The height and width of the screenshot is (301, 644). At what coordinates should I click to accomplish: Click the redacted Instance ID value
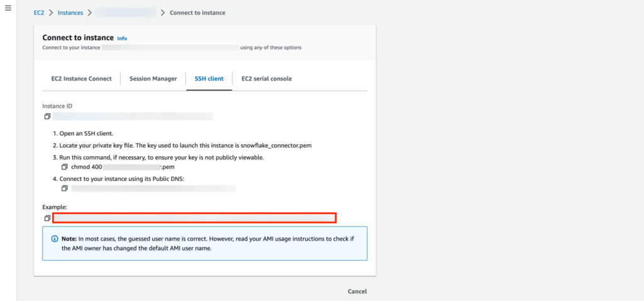click(x=132, y=116)
